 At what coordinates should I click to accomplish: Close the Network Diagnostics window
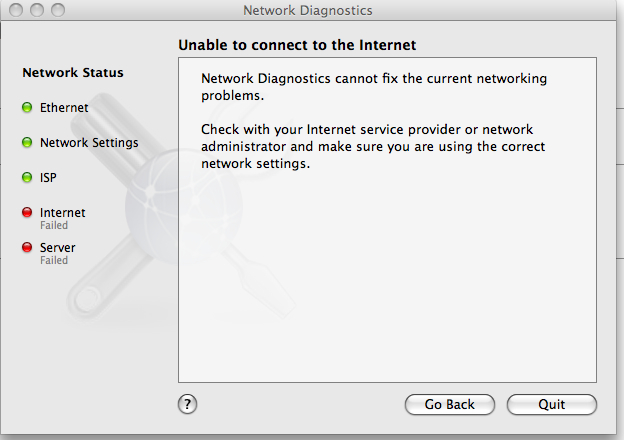pos(16,10)
